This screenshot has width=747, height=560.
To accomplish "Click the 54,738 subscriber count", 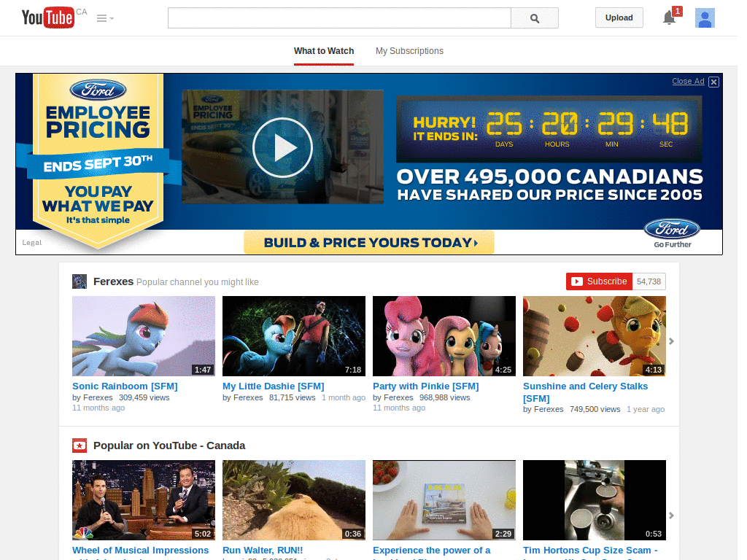I will tap(649, 281).
